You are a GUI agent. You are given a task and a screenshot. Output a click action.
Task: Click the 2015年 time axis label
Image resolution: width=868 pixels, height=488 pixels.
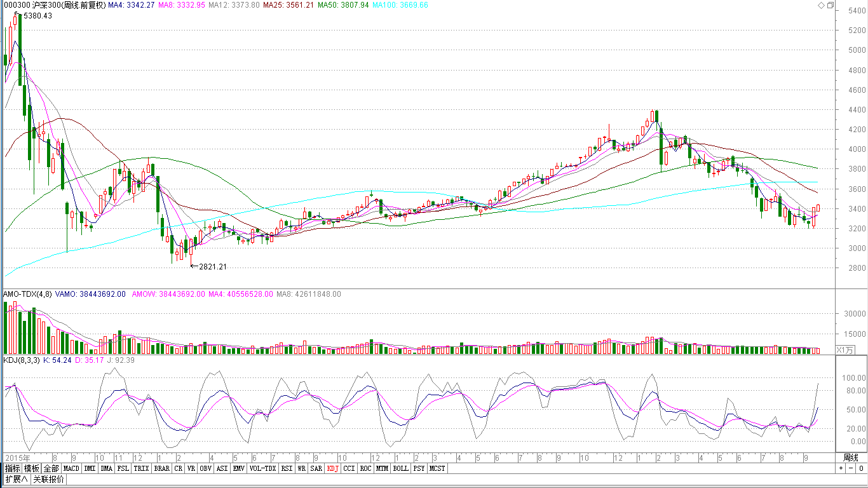click(x=17, y=457)
